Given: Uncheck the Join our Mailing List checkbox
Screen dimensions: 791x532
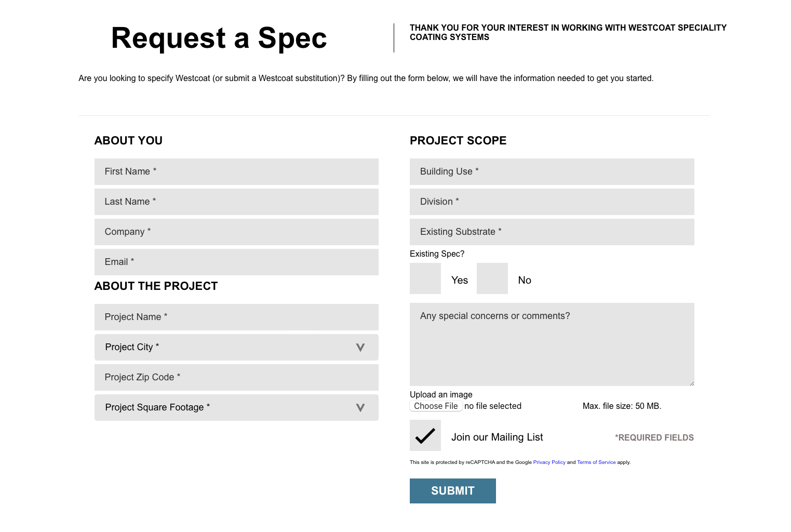Looking at the screenshot, I should (x=425, y=435).
